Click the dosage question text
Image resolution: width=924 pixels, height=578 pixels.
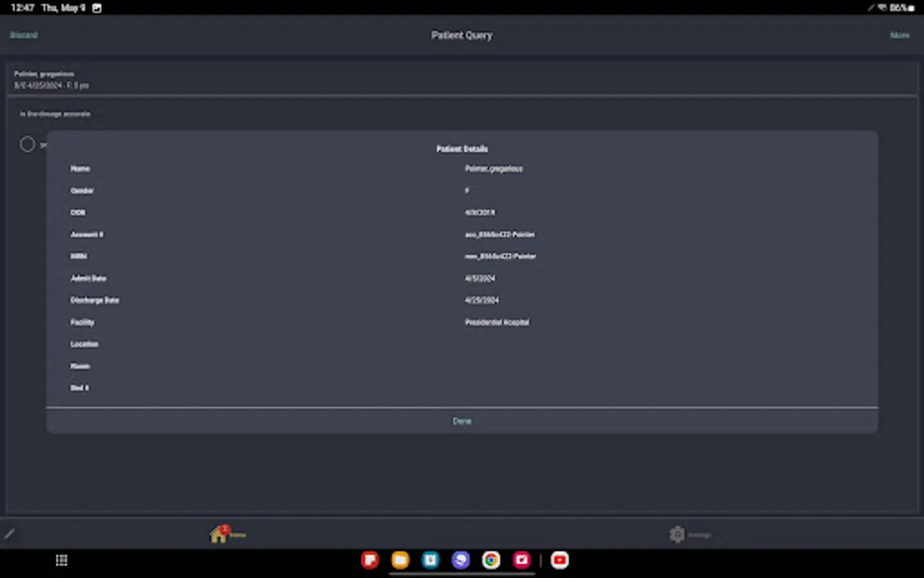tap(55, 114)
